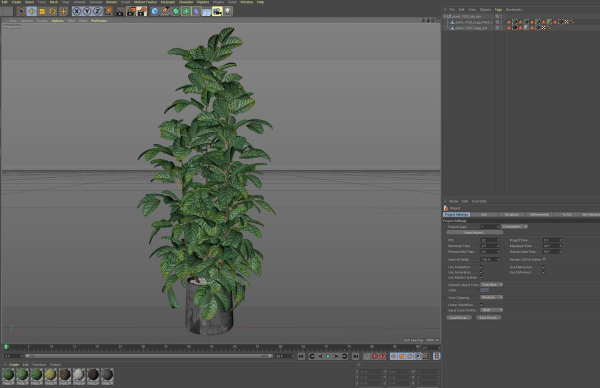Toggle X axis lock

(x=77, y=11)
